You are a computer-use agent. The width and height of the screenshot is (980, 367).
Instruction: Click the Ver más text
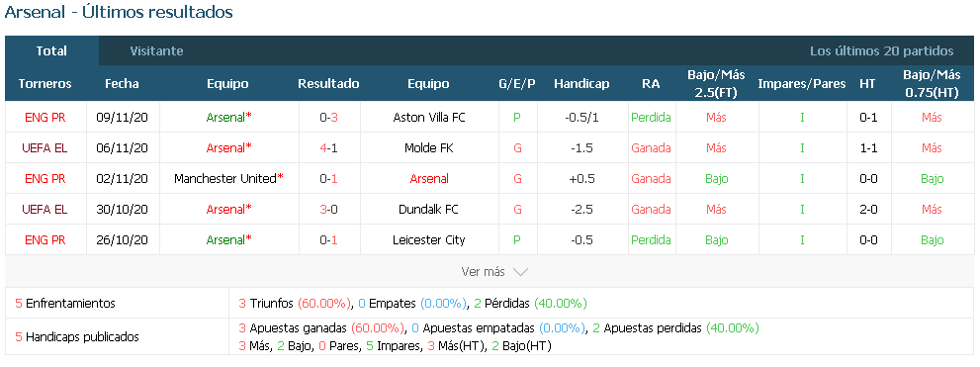483,272
